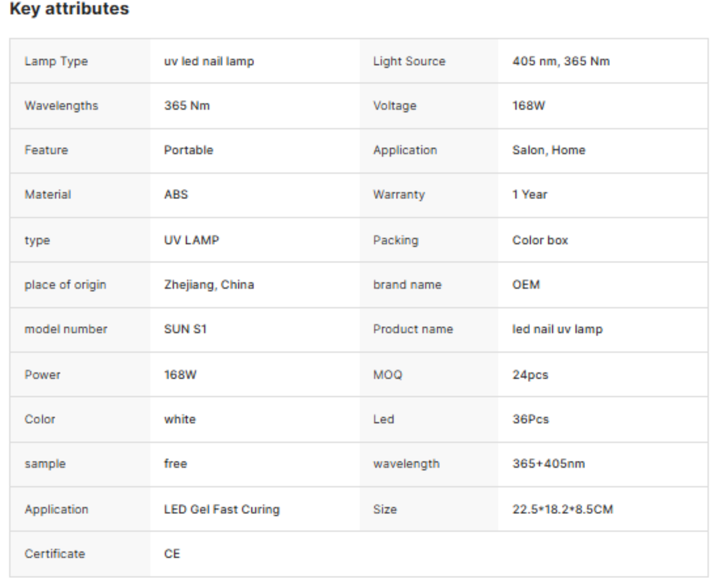Image resolution: width=718 pixels, height=588 pixels.
Task: Click the 'uv led nail lamp' value
Action: (x=209, y=61)
